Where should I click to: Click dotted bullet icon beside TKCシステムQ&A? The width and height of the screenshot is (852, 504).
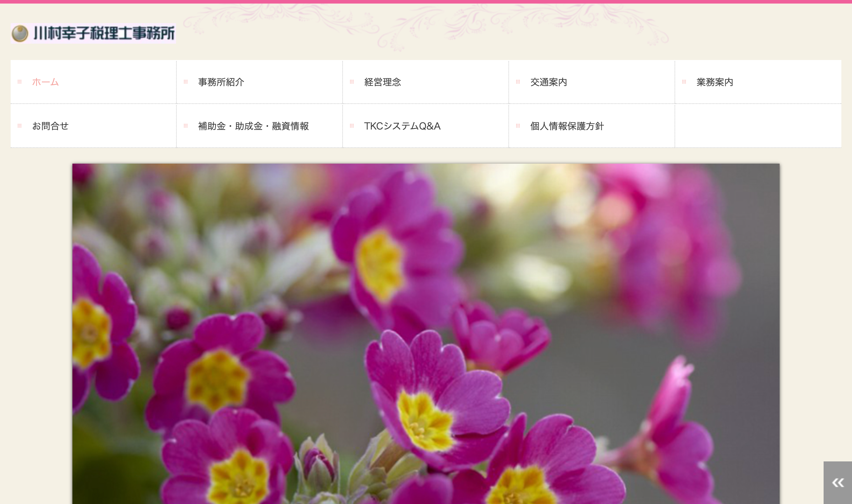point(352,126)
